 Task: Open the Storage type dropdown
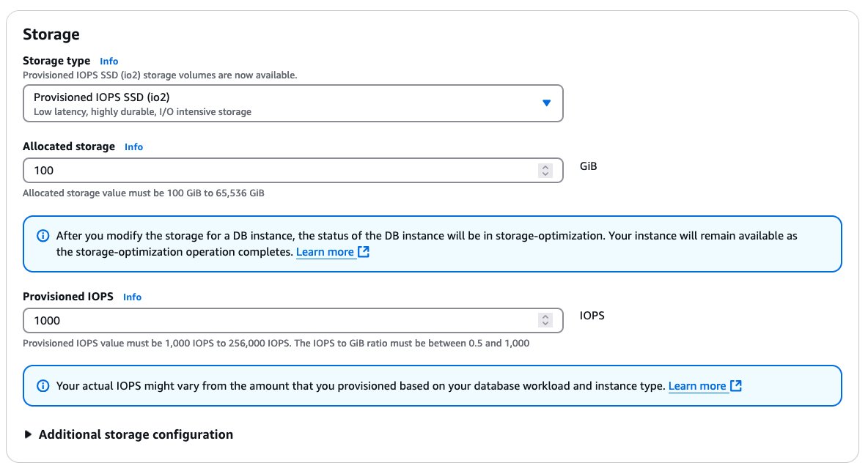click(x=293, y=103)
